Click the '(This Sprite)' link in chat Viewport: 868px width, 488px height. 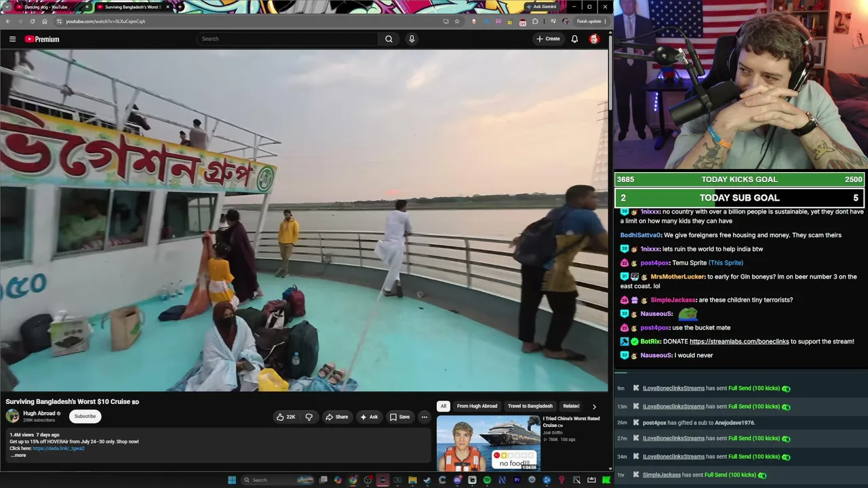726,263
